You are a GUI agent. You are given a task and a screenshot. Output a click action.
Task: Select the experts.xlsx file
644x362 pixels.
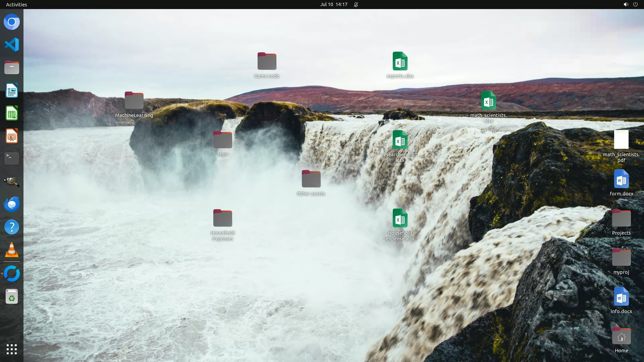[x=400, y=61]
